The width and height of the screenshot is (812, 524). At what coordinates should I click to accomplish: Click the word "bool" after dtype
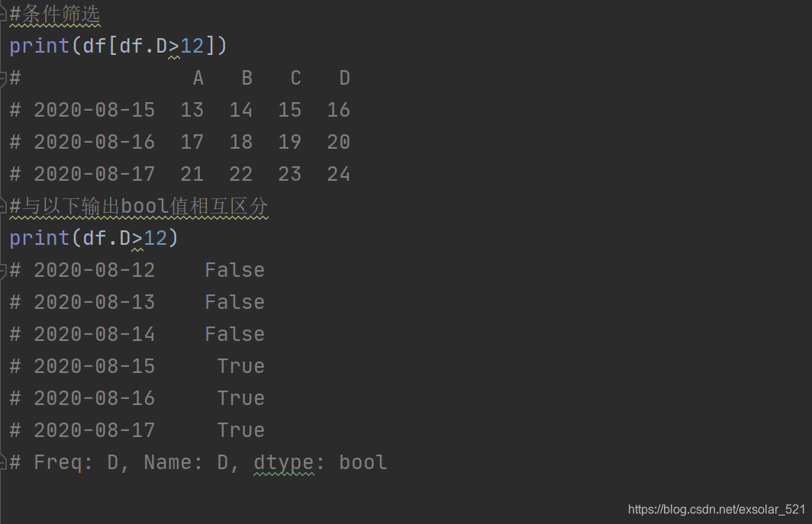(x=362, y=462)
